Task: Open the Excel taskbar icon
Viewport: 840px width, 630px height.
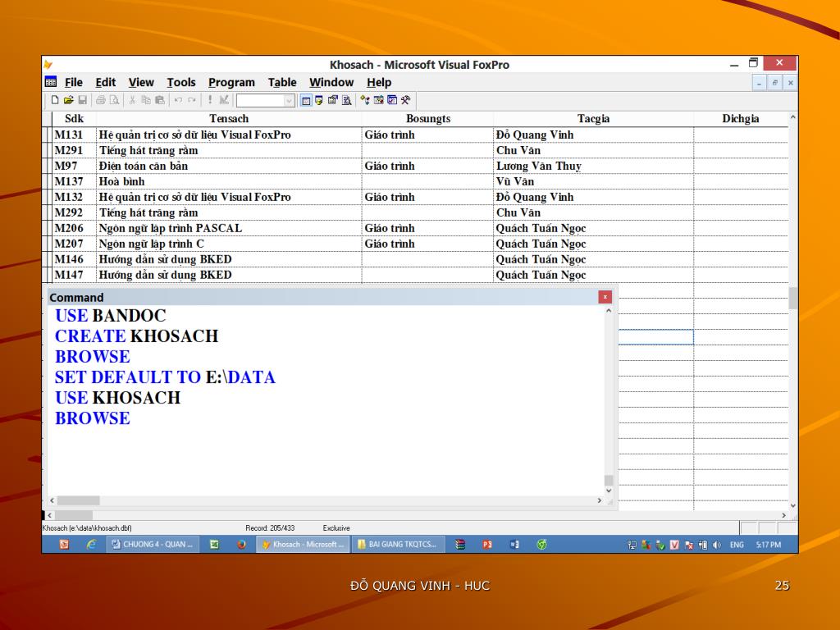Action: pyautogui.click(x=214, y=545)
